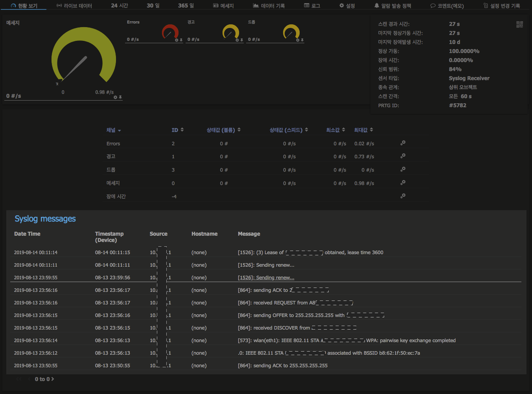
Task: Sort by 상태값 (볼륨) column
Action: 224,130
